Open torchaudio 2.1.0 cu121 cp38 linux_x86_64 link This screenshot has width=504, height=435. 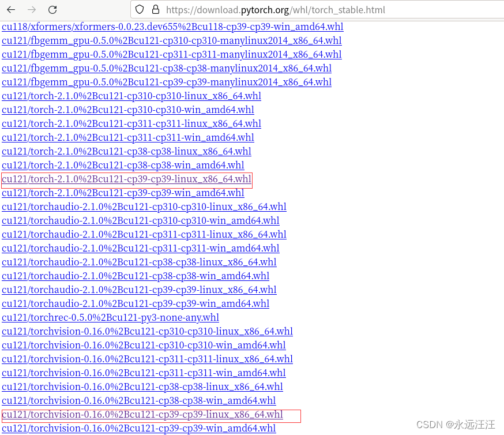(x=139, y=262)
